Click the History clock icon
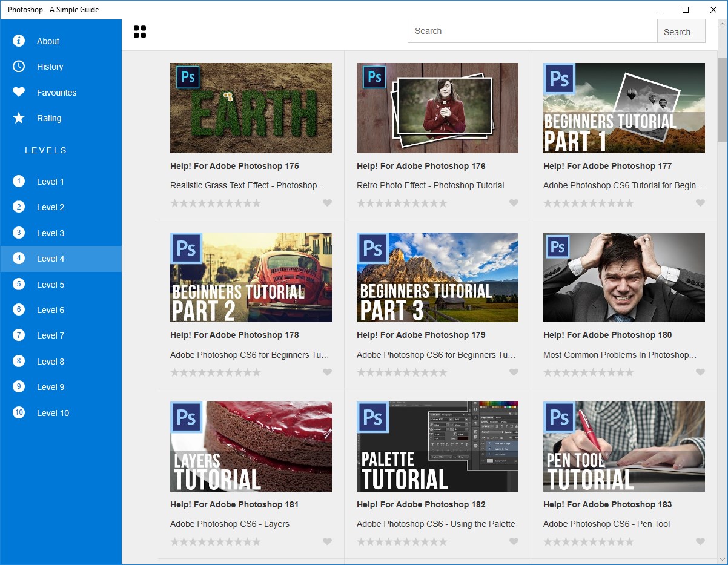Screen dimensions: 728x565 [x=19, y=66]
